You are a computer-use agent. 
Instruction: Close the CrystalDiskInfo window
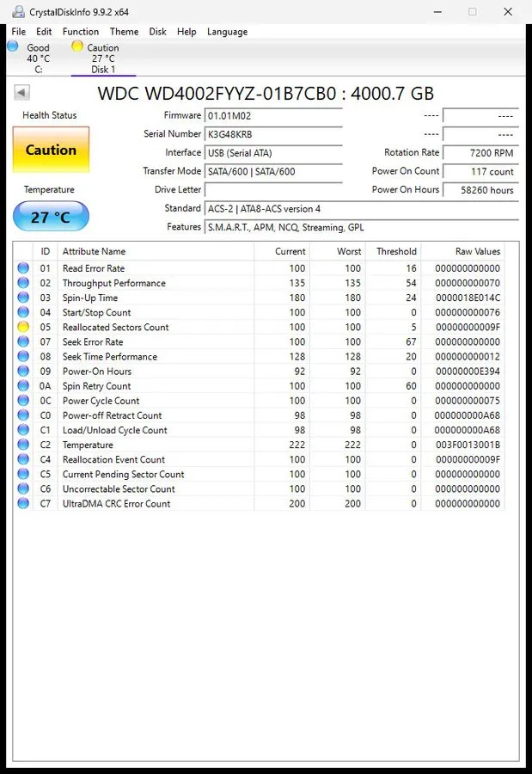[508, 11]
